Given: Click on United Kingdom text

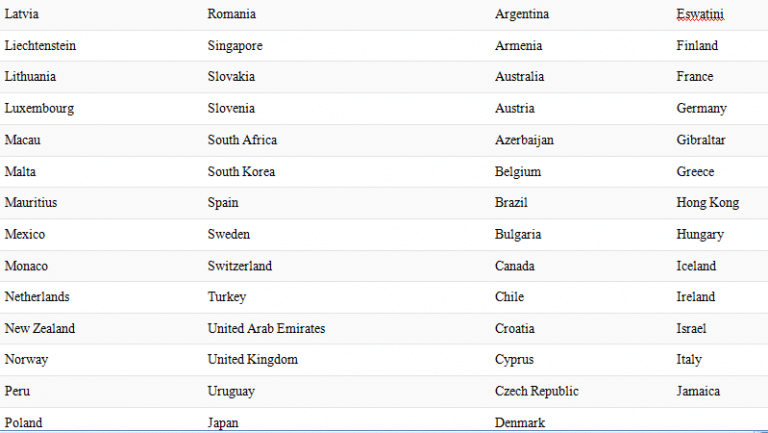Looking at the screenshot, I should coord(252,360).
